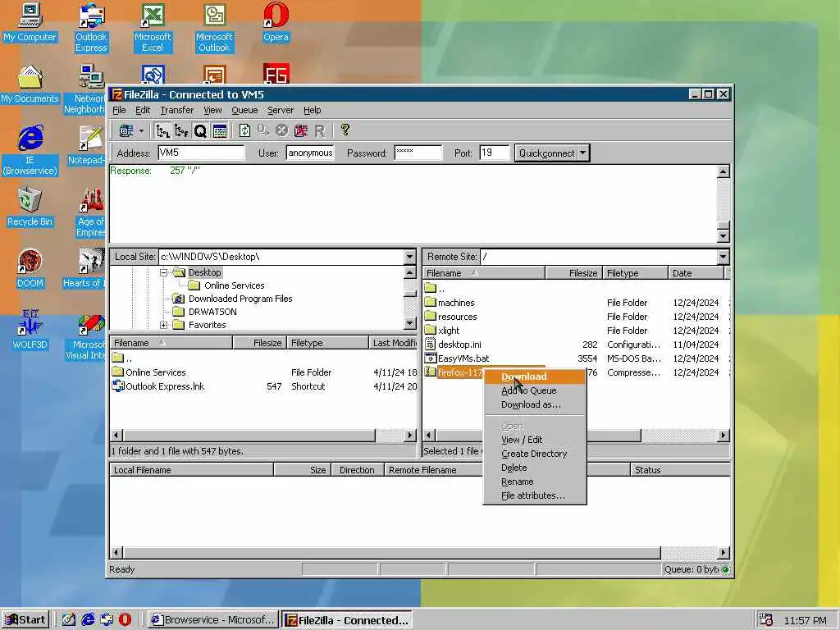Open the Recycle Bin desktop icon
The height and width of the screenshot is (630, 840).
click(x=30, y=207)
